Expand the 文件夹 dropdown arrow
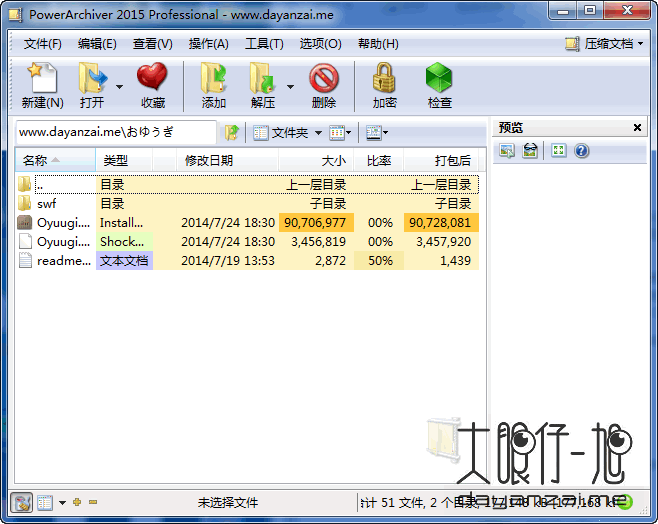The image size is (658, 524). tap(319, 133)
